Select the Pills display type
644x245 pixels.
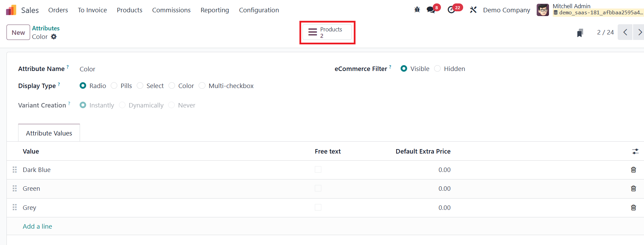pos(114,86)
